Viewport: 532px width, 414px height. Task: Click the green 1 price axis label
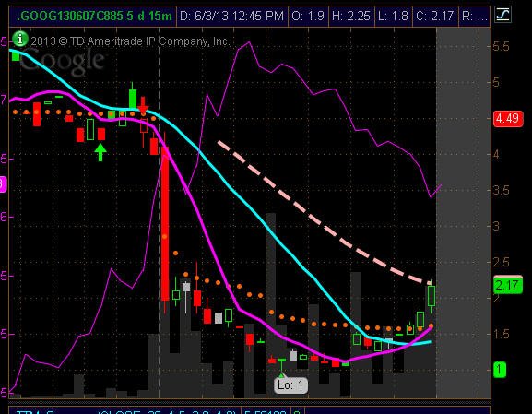pos(500,369)
